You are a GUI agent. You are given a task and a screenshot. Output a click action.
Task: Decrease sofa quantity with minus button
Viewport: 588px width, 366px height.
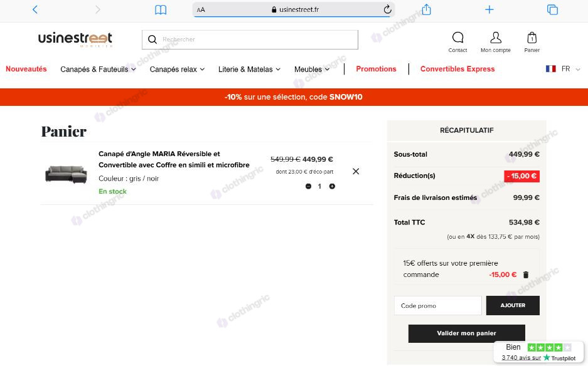(308, 186)
